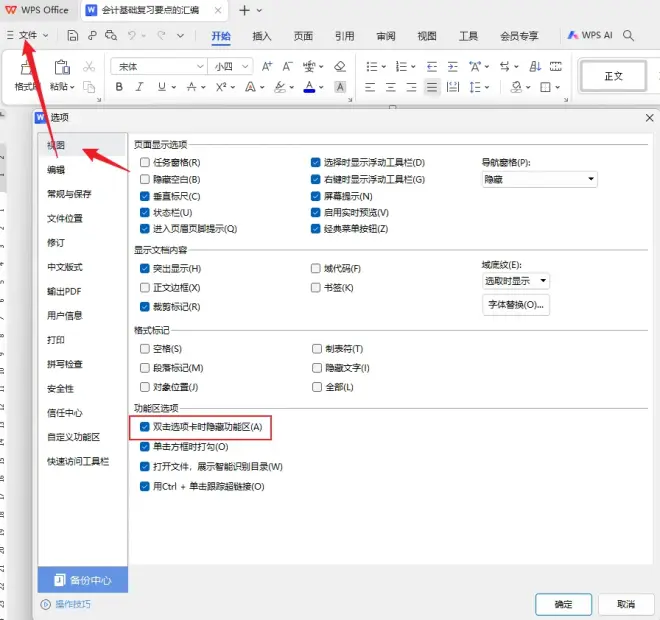660x620 pixels.
Task: Toggle 屏幕提示(N) checkbox
Action: click(x=316, y=196)
